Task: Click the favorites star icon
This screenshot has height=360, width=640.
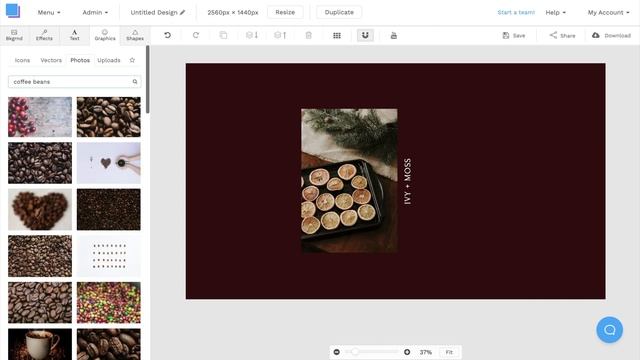Action: (x=132, y=60)
